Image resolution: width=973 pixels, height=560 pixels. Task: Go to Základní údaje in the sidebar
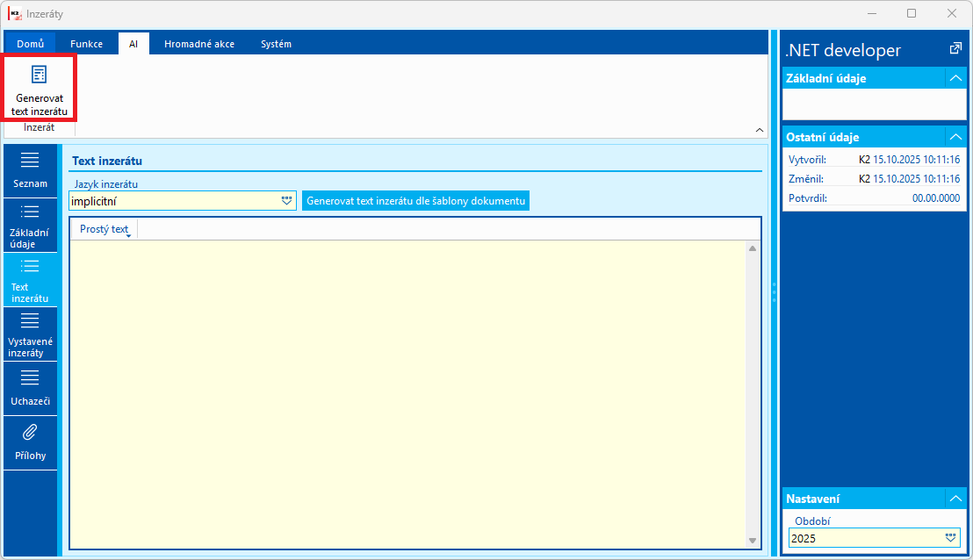30,226
